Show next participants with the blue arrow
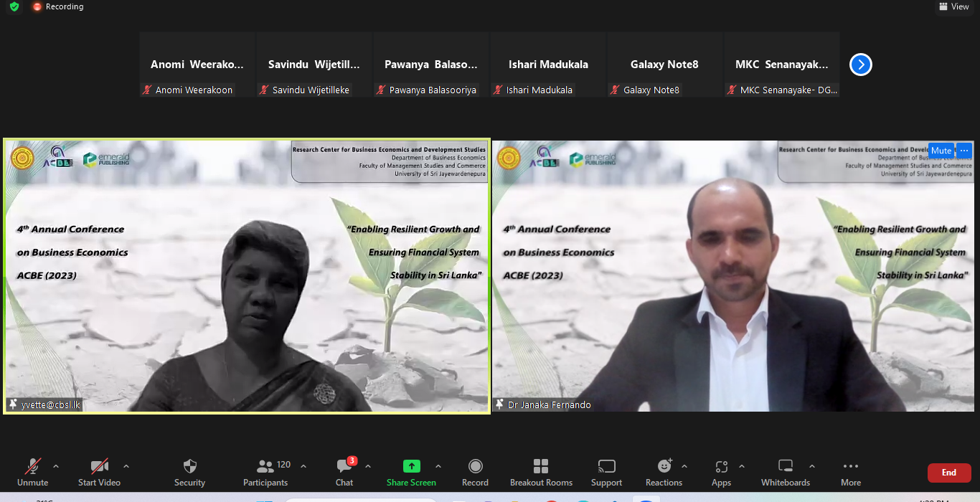The image size is (980, 502). click(860, 65)
